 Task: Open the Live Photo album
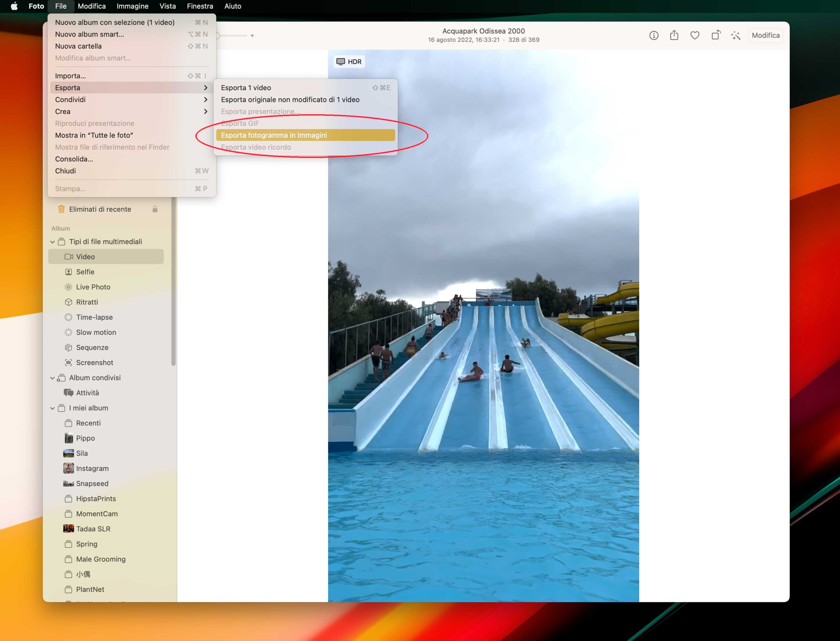pos(93,287)
